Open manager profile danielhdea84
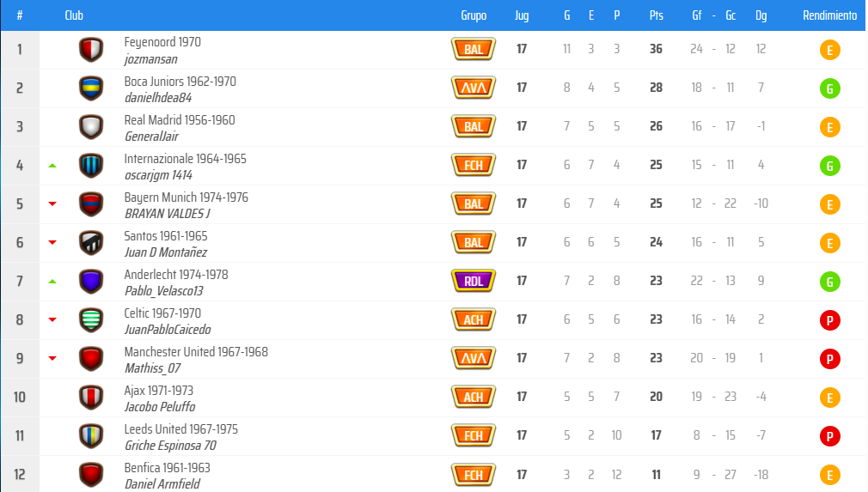This screenshot has width=868, height=492. [158, 98]
